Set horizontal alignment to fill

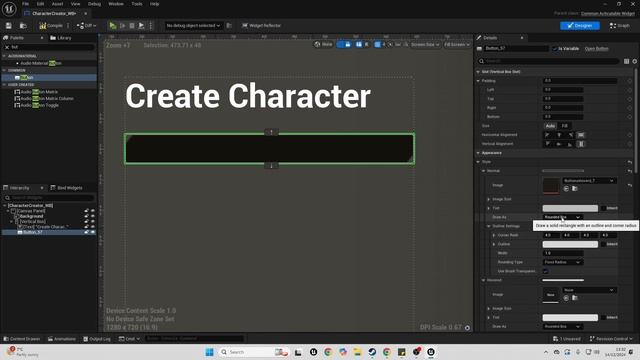581,135
